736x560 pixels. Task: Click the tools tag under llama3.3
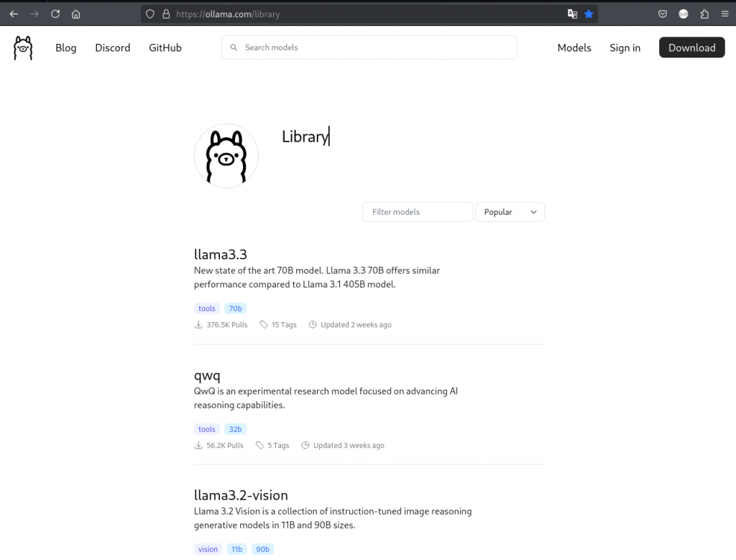pos(206,308)
